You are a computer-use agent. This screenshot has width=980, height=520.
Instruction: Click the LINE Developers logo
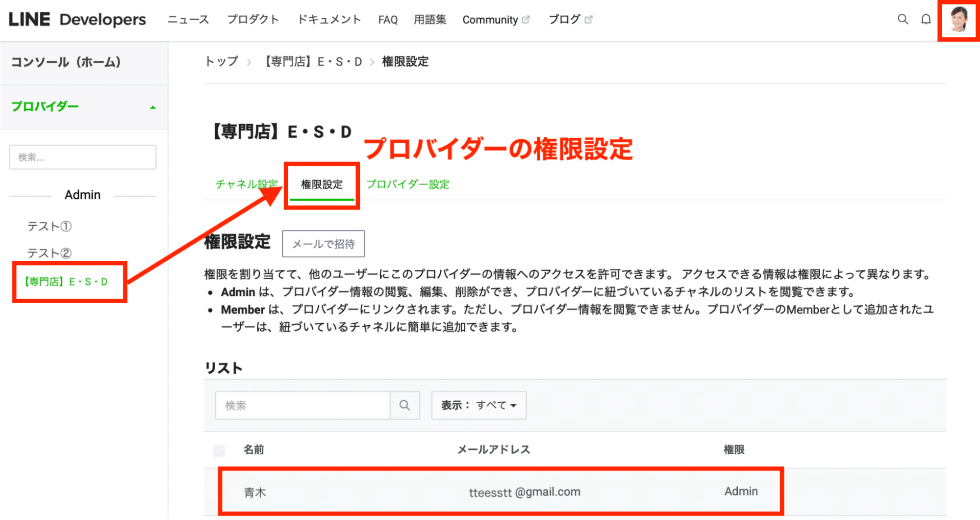coord(76,19)
